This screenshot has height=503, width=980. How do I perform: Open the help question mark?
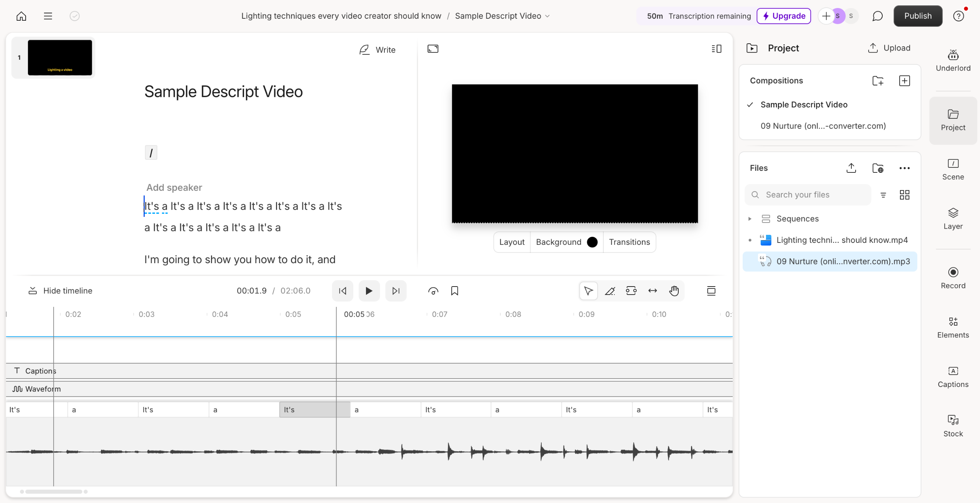coord(959,16)
